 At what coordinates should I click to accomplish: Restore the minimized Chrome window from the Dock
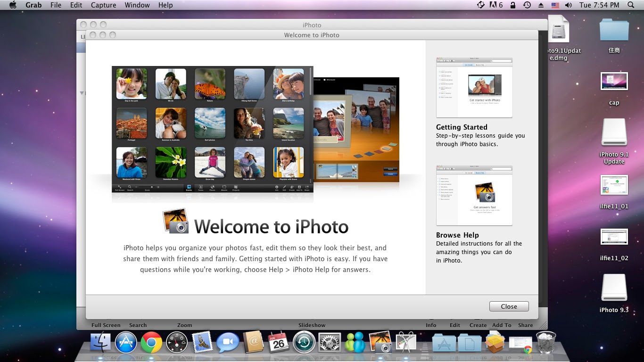tap(520, 344)
